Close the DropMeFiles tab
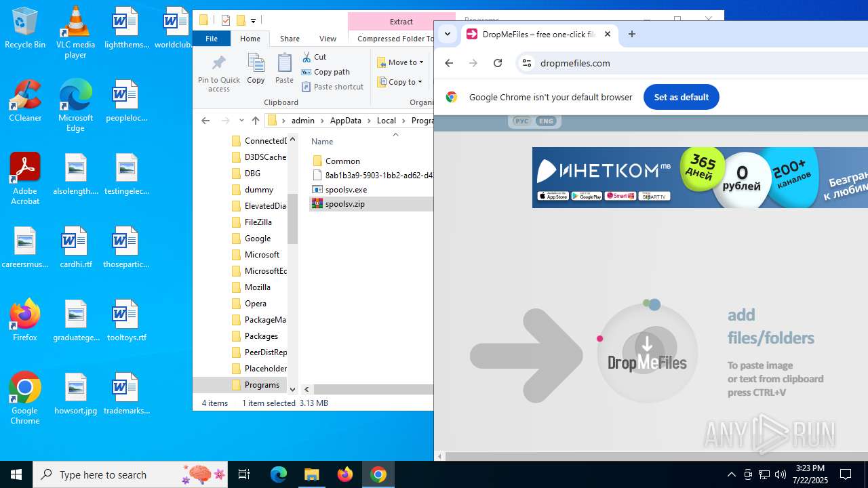 (608, 34)
